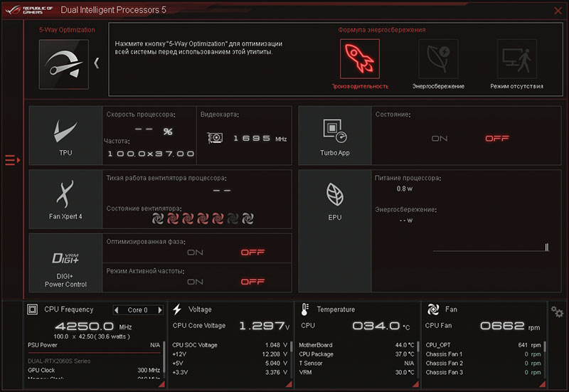The image size is (569, 392).
Task: Select next core with right arrow
Action: [x=159, y=310]
